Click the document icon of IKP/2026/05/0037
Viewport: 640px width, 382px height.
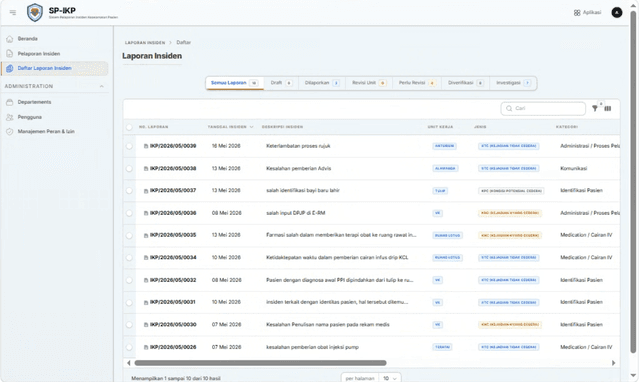tap(146, 191)
